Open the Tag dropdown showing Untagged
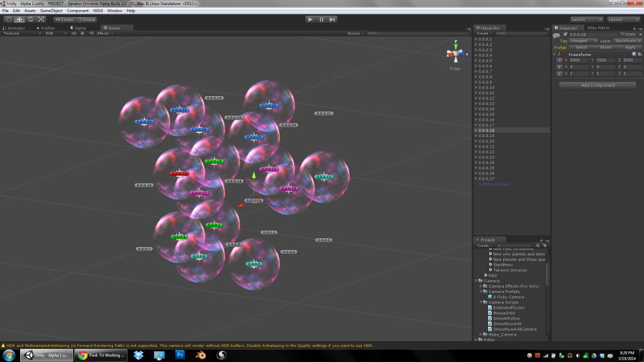Viewport: 644px width, 362px height. pyautogui.click(x=582, y=41)
